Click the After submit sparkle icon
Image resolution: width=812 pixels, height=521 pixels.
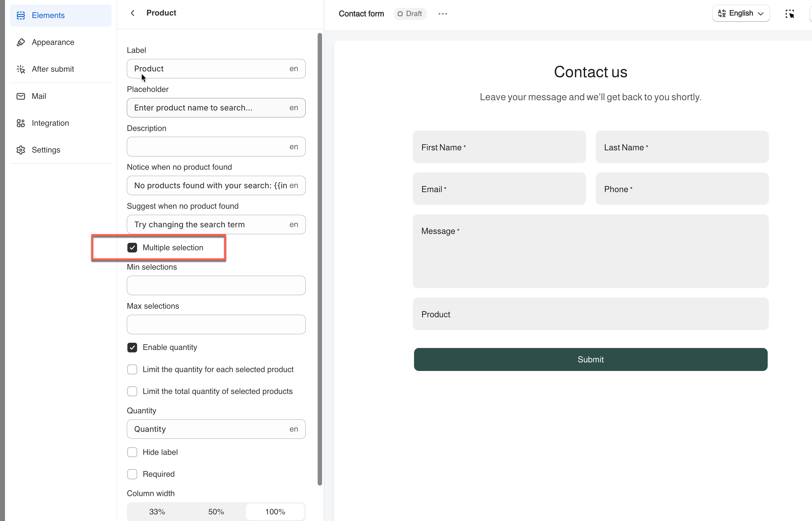(x=21, y=69)
